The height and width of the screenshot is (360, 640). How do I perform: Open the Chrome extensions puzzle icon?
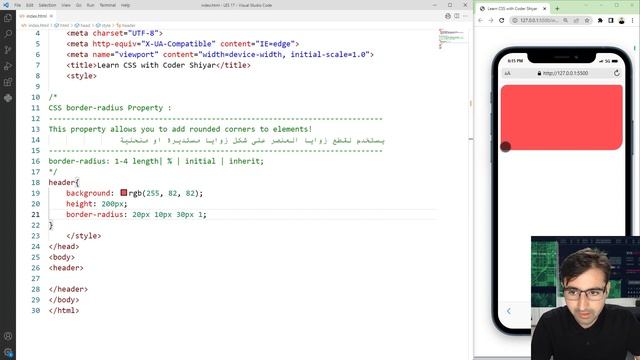tap(600, 20)
